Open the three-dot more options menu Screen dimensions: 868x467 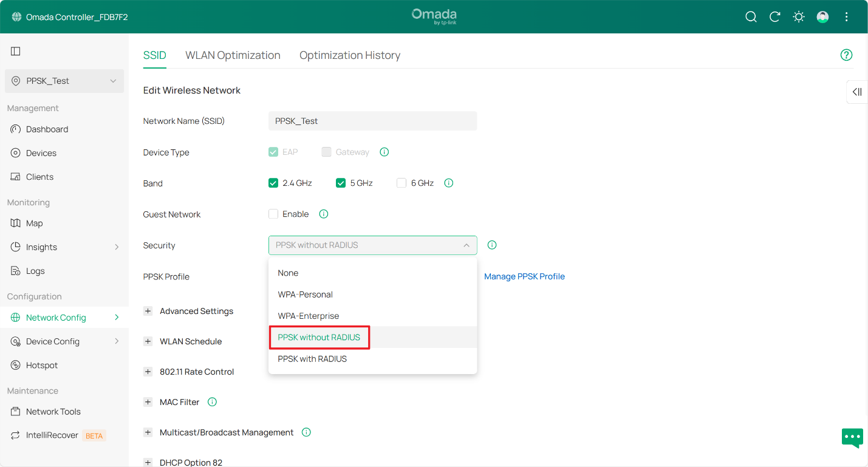(846, 17)
